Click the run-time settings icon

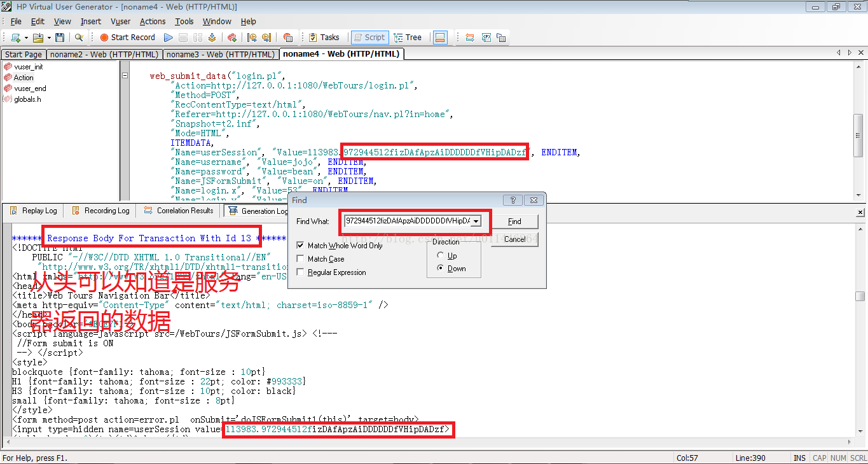[266, 38]
